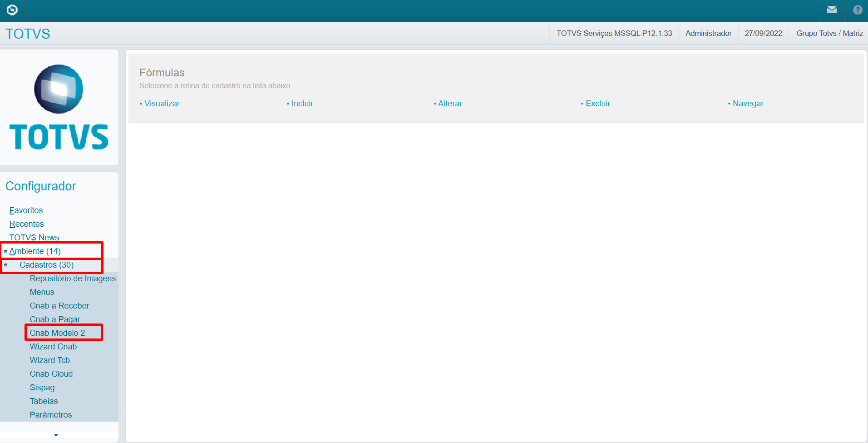Click the Excluir link
The height and width of the screenshot is (443, 868).
598,104
